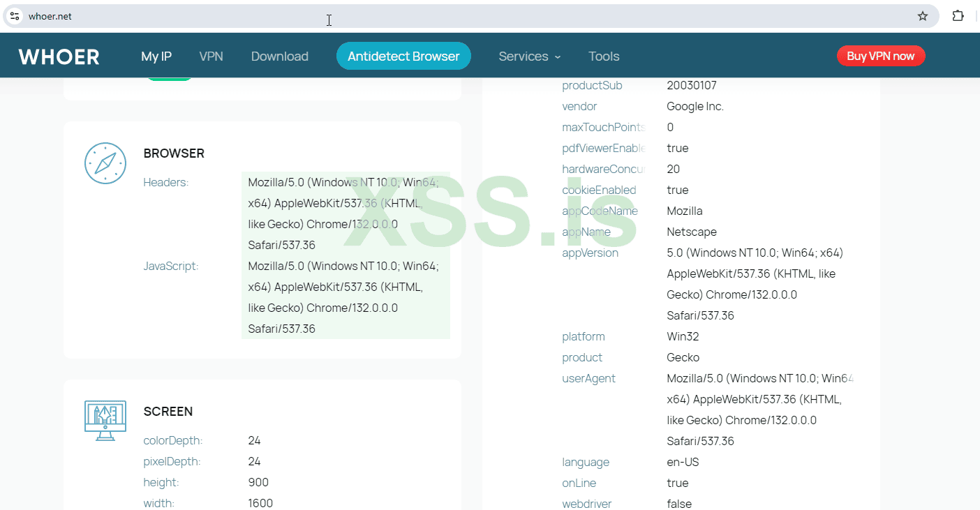980x510 pixels.
Task: Select the productSub value 20030107
Action: 692,85
